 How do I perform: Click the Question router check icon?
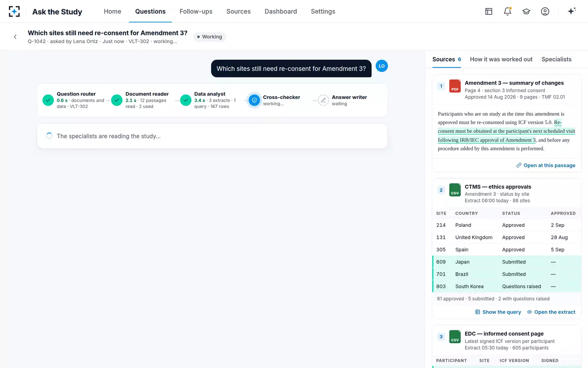(x=48, y=100)
